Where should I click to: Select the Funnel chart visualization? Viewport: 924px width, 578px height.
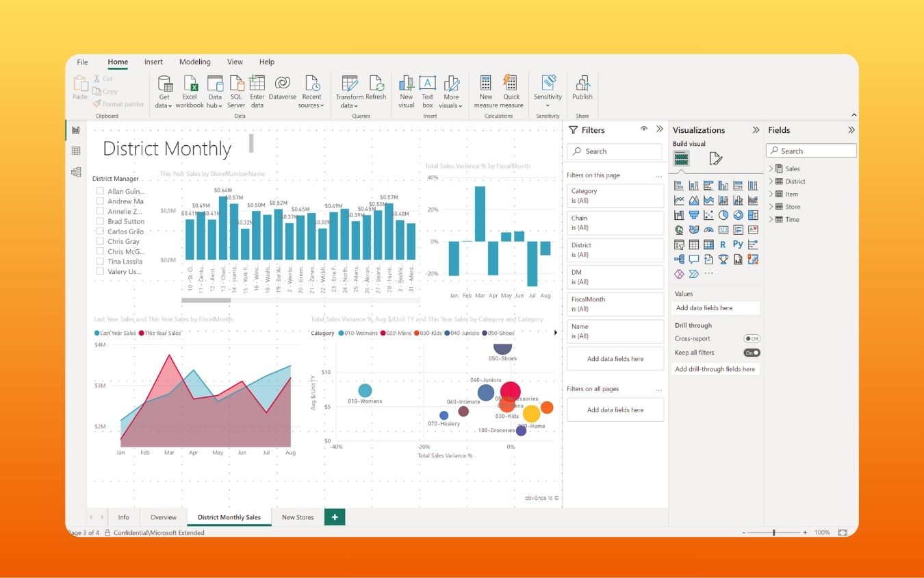[693, 214]
